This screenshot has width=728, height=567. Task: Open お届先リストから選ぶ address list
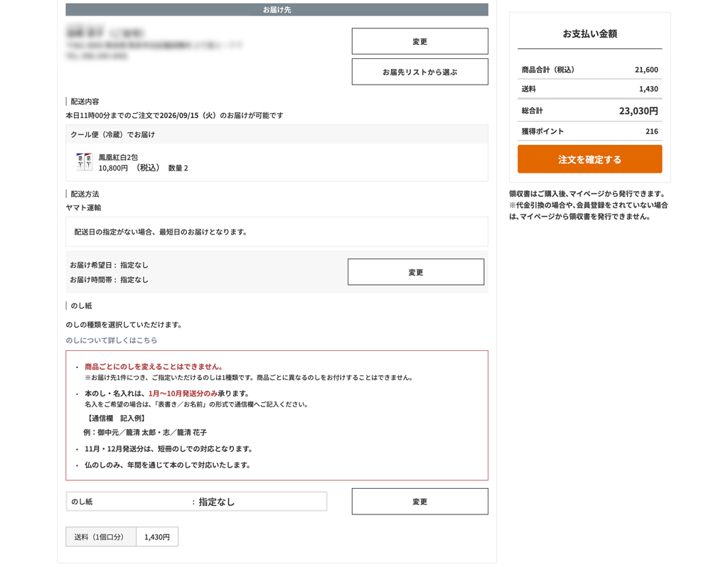pos(419,72)
